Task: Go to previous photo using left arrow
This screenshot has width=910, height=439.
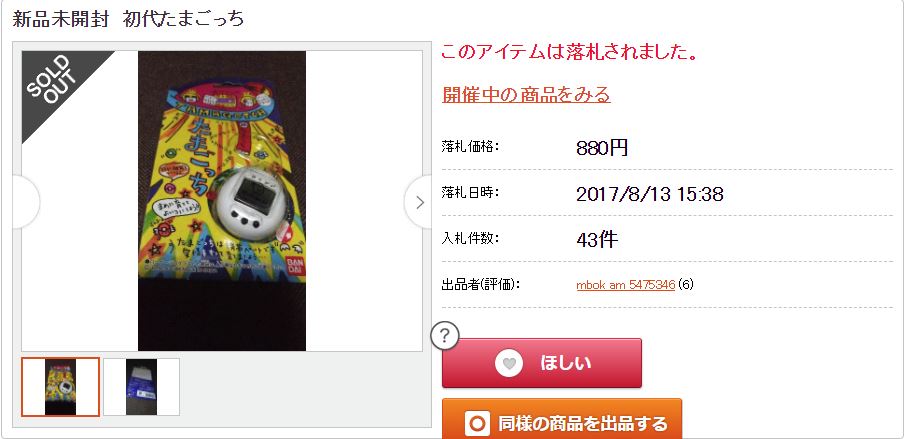Action: pos(26,202)
